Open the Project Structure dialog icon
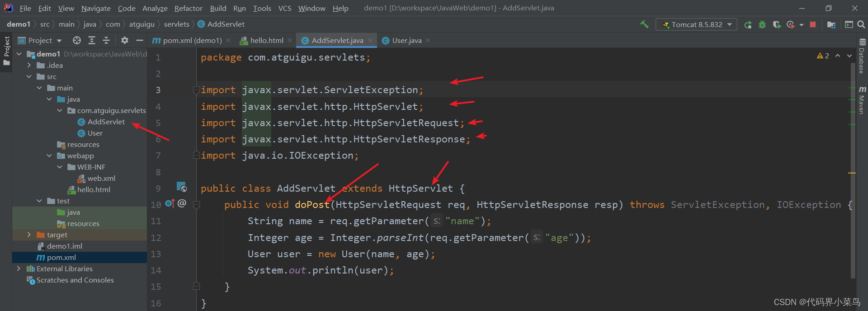 (831, 24)
